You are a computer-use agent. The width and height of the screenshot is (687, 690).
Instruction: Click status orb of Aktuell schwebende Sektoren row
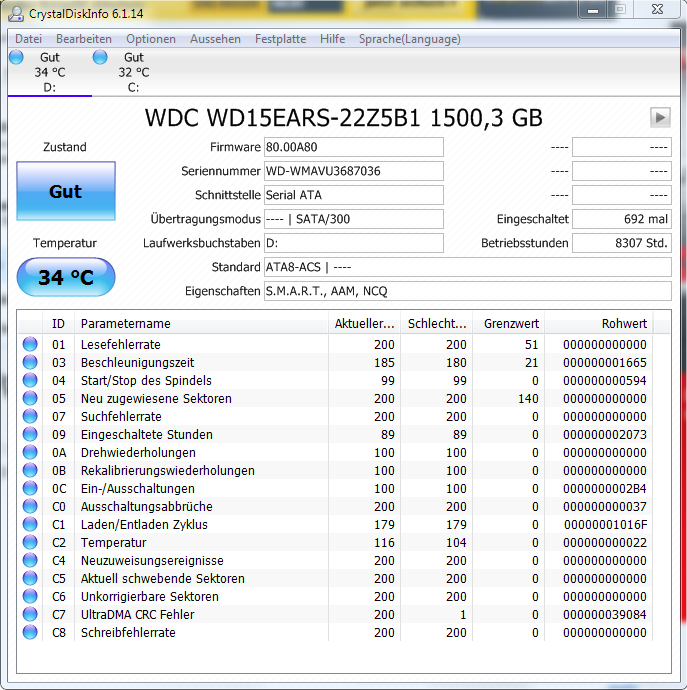click(x=30, y=578)
